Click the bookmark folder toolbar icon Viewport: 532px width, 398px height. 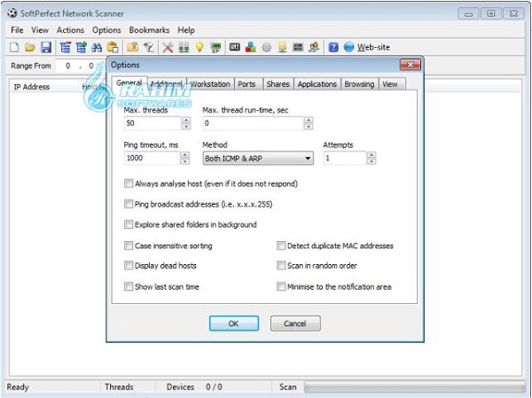(x=132, y=47)
